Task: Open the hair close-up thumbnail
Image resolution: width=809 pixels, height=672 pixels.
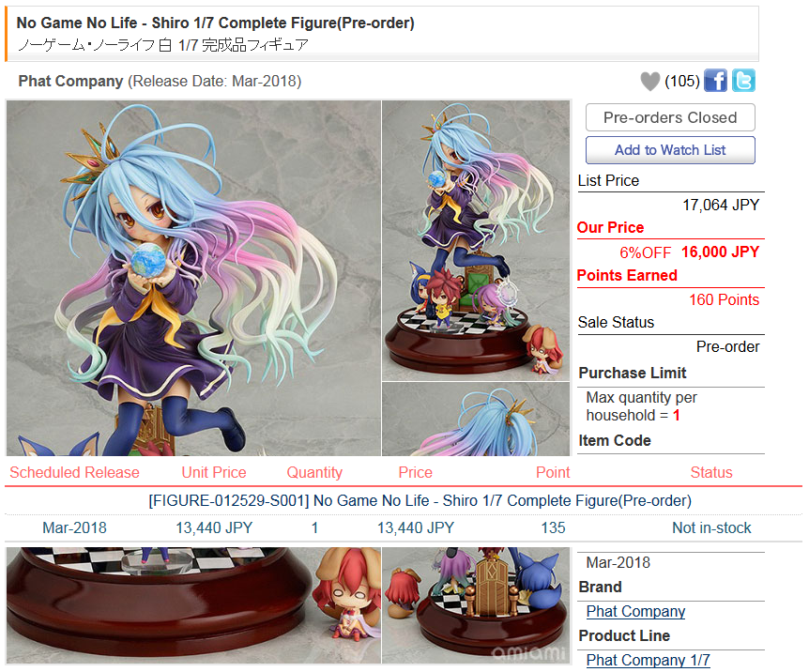Action: (x=476, y=420)
